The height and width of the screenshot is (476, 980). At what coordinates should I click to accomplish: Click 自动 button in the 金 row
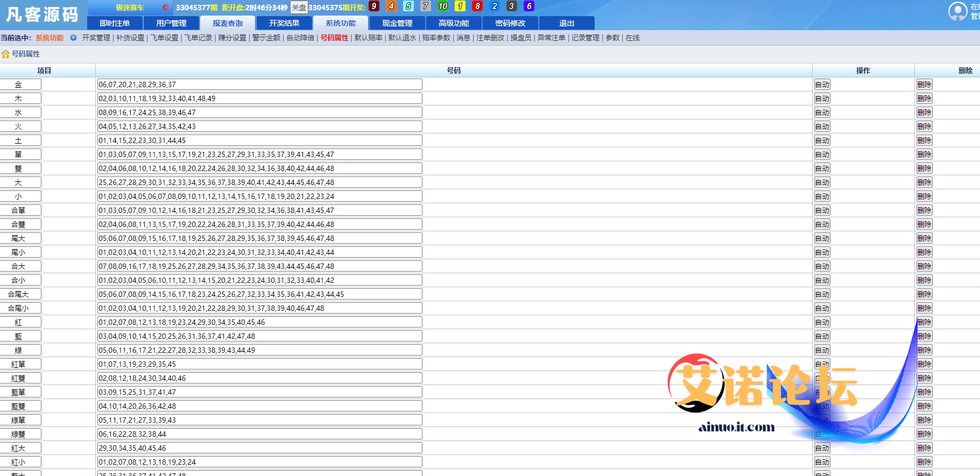tap(822, 84)
